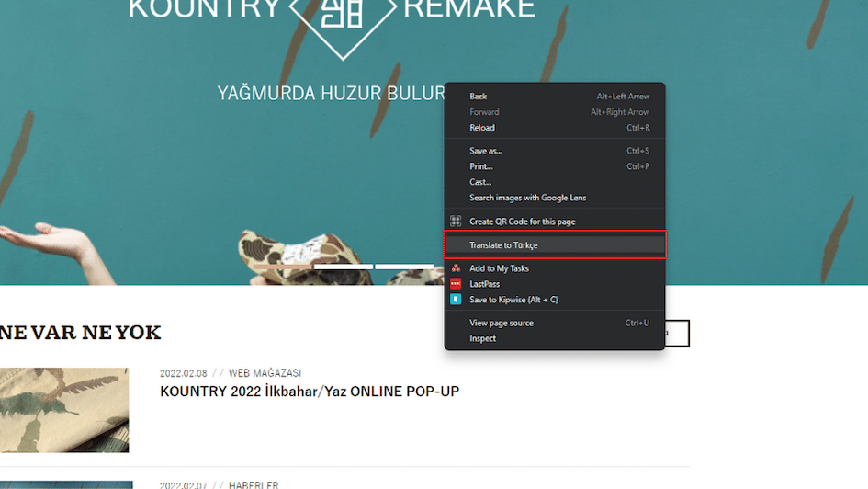Screen dimensions: 868x489
Task: Click the HABERLER category label
Action: pyautogui.click(x=254, y=485)
